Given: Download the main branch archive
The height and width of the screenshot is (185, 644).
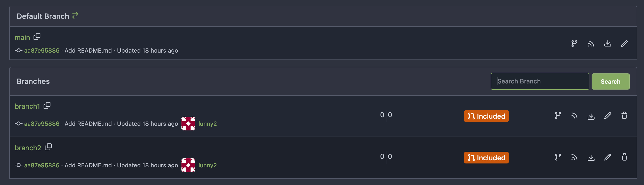Looking at the screenshot, I should click(x=608, y=44).
